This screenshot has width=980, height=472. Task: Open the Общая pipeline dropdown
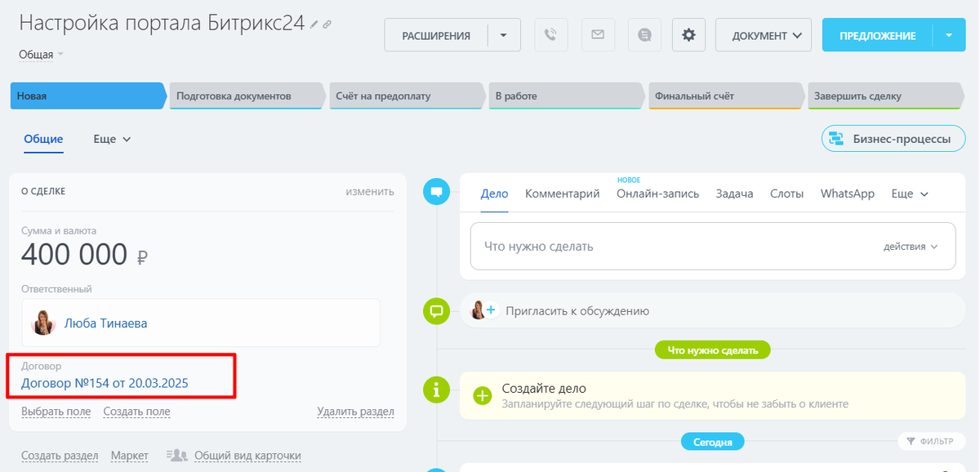tap(41, 55)
